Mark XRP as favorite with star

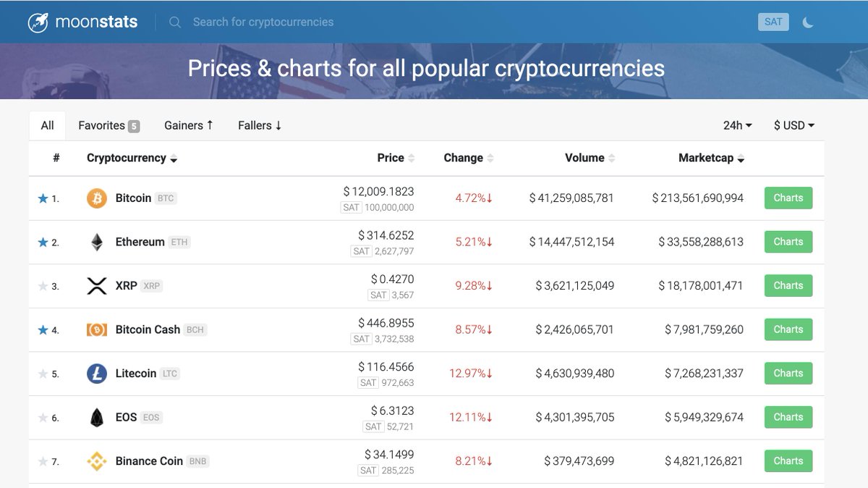click(x=43, y=286)
